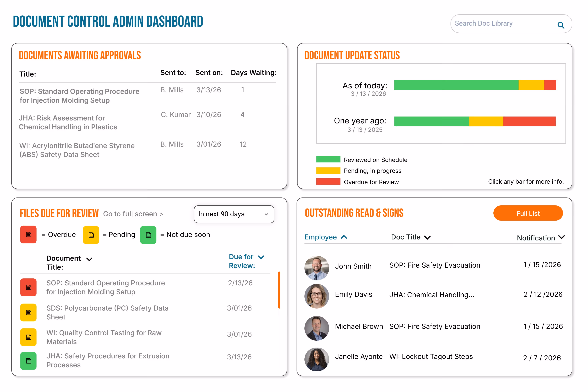Click the Full List button
This screenshot has width=588, height=392.
click(x=528, y=213)
